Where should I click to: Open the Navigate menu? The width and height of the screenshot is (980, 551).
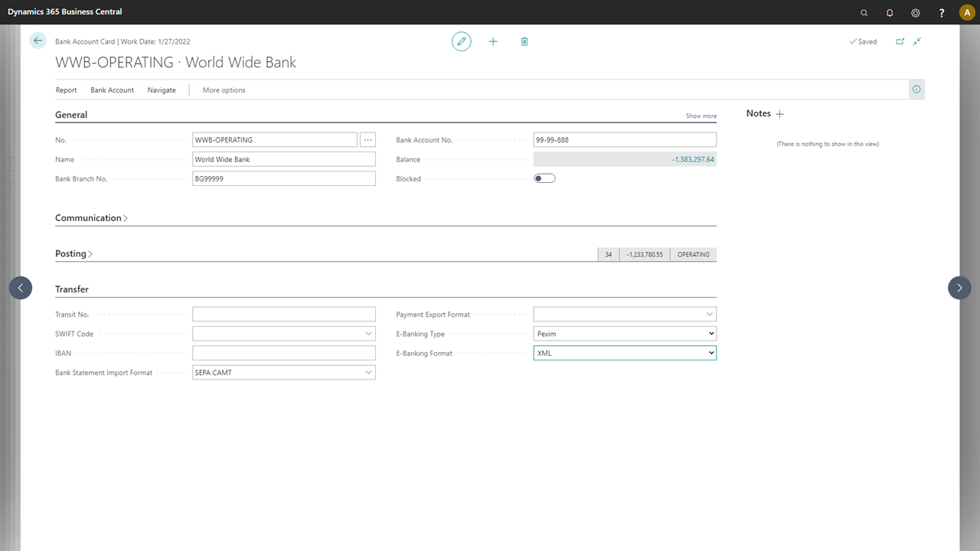pos(162,90)
